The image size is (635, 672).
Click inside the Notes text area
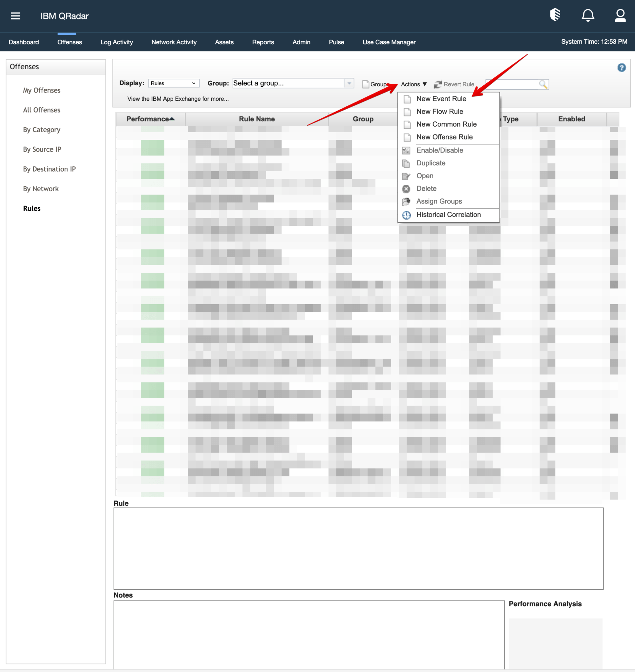tap(308, 635)
